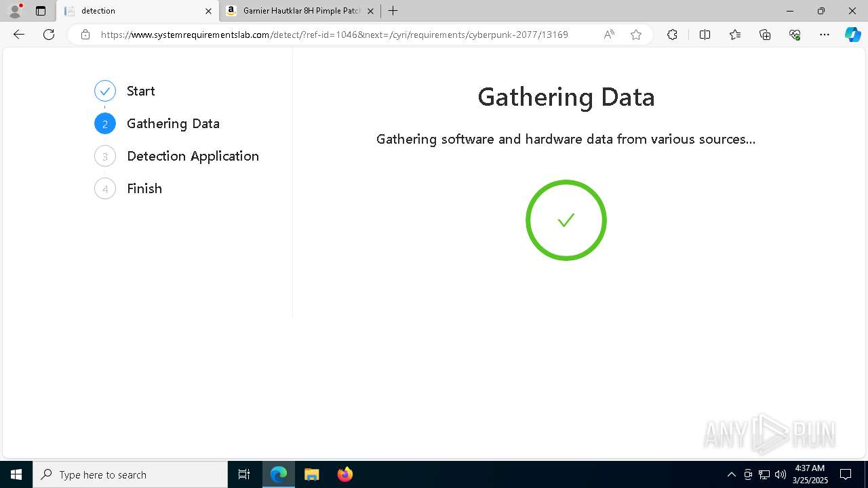Select the Gathering Data page heading
This screenshot has width=868, height=488.
click(566, 97)
